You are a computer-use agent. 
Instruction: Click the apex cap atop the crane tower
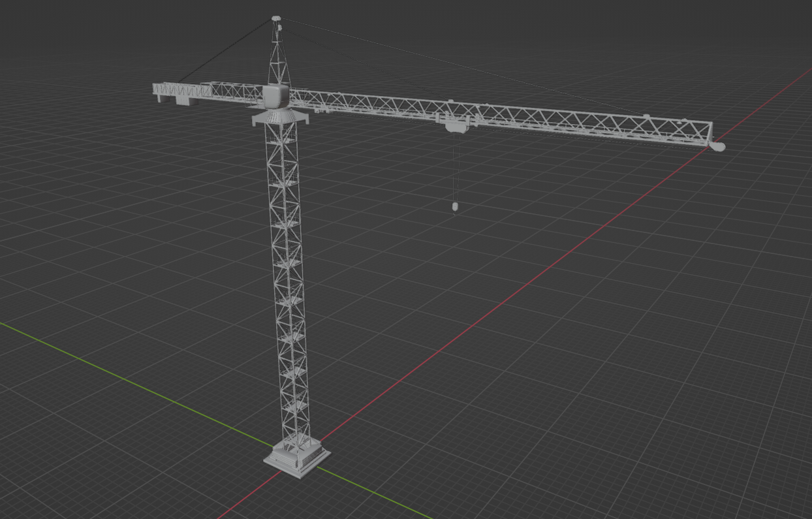(x=276, y=19)
